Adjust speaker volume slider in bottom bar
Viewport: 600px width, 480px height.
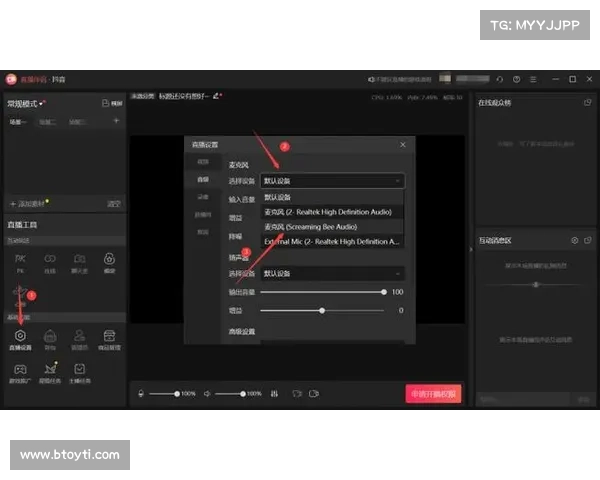pos(230,393)
